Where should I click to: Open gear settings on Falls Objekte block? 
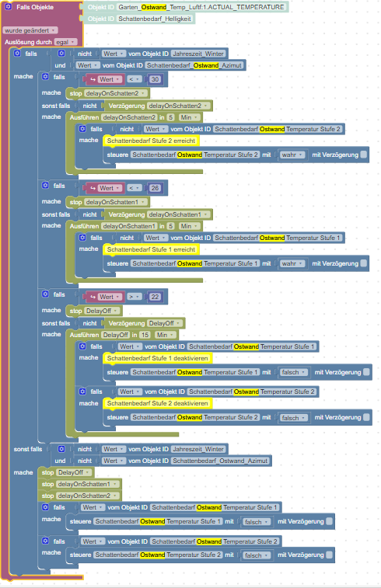(9, 7)
